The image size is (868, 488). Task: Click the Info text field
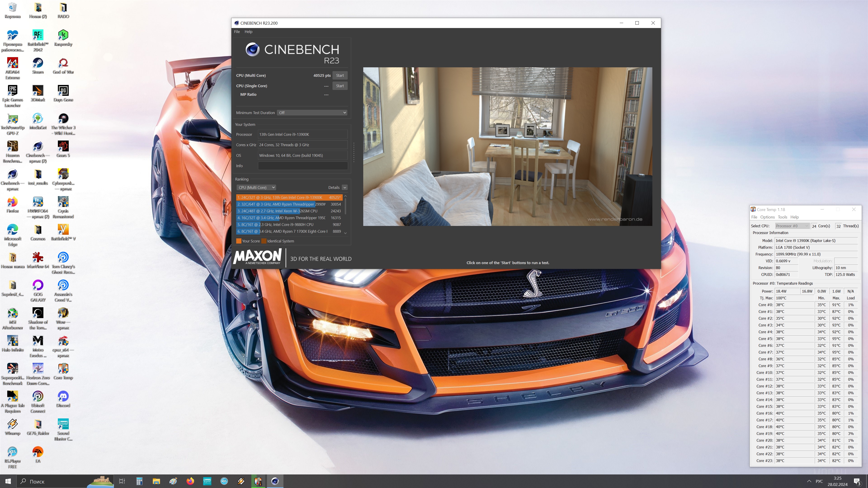303,166
